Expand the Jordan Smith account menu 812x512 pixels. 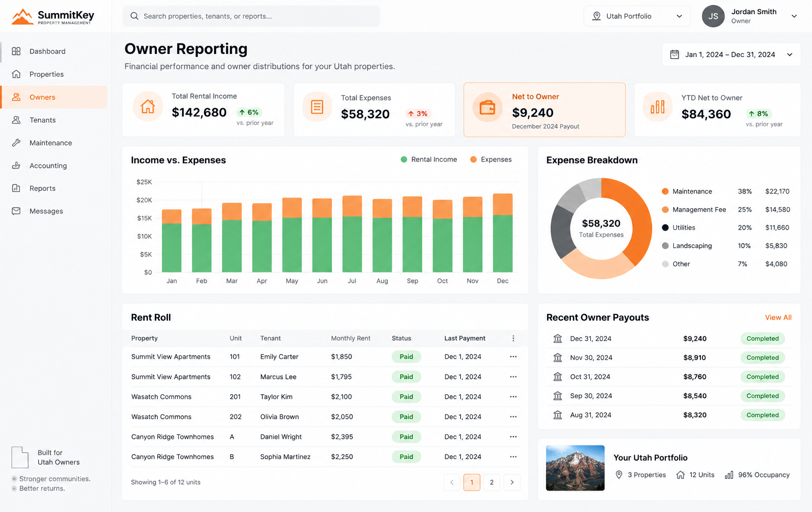click(x=794, y=16)
